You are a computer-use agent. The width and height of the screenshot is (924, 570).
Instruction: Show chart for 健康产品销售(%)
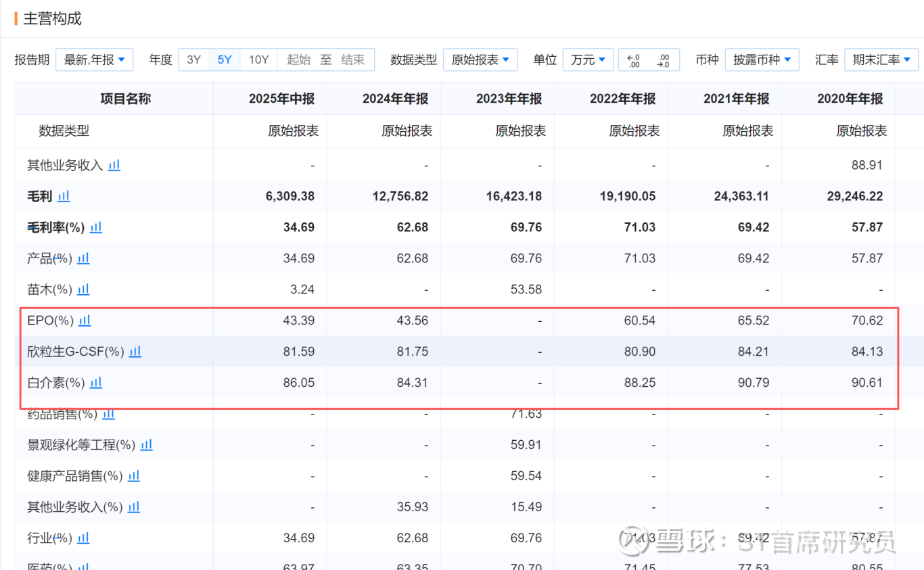(134, 476)
